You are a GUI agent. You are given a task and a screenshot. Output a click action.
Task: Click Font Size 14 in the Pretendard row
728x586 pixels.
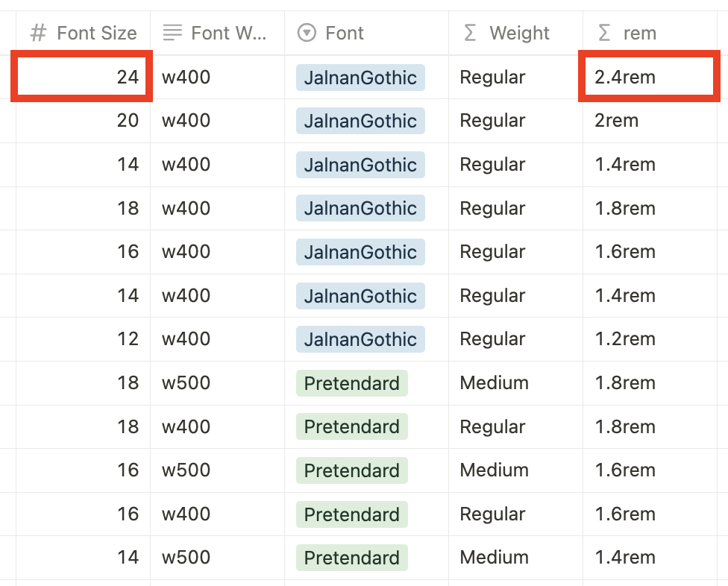coord(83,558)
